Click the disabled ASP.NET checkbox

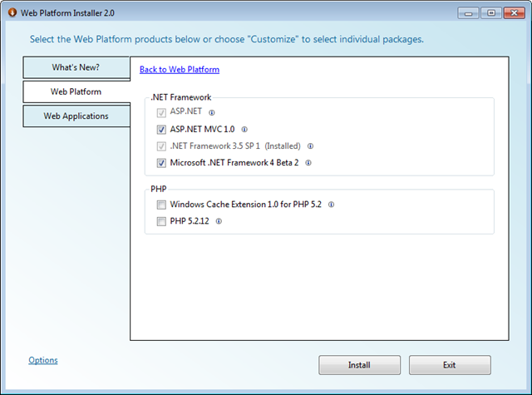161,112
